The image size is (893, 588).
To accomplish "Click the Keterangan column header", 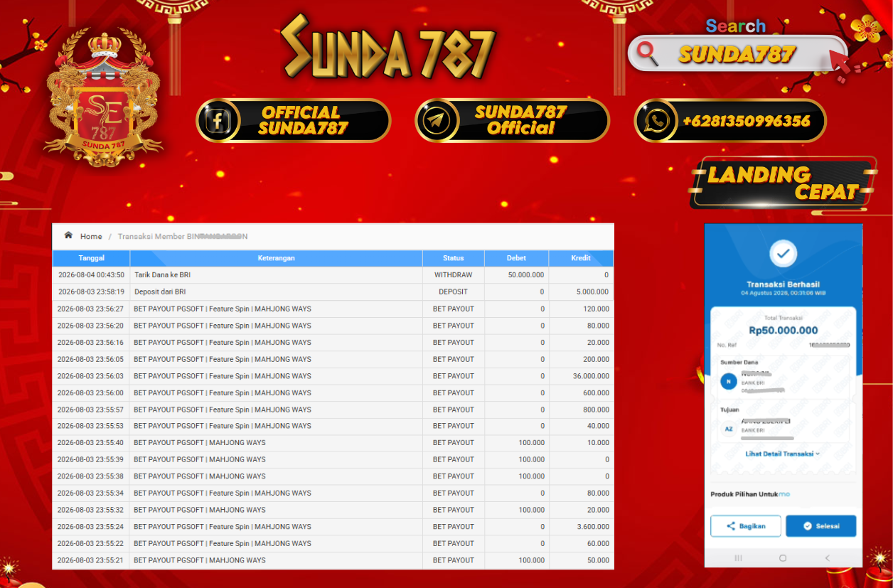I will (276, 258).
